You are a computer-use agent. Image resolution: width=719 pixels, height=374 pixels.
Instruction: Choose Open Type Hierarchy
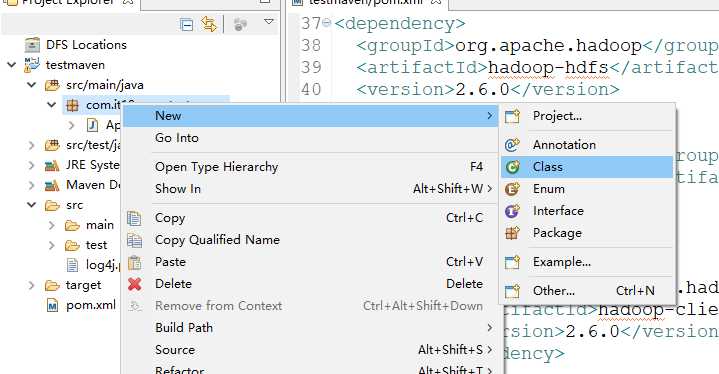coord(310,167)
